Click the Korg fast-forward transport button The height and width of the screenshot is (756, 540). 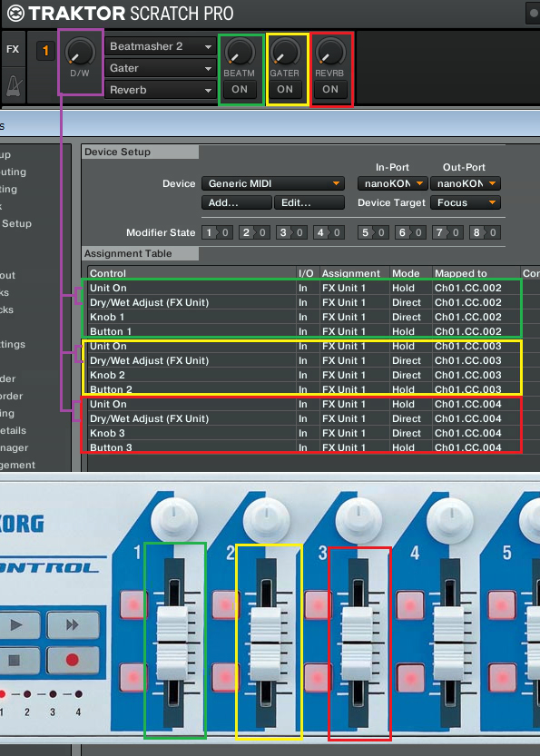pos(73,624)
